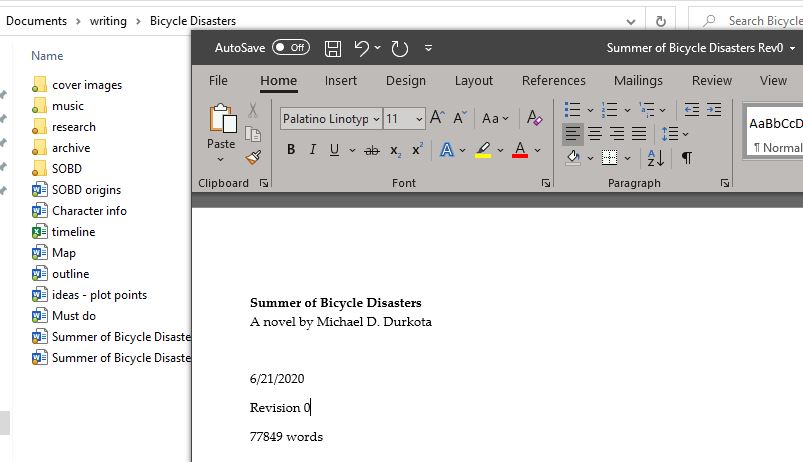The height and width of the screenshot is (462, 803).
Task: Toggle the AutoSave switch
Action: click(x=290, y=48)
